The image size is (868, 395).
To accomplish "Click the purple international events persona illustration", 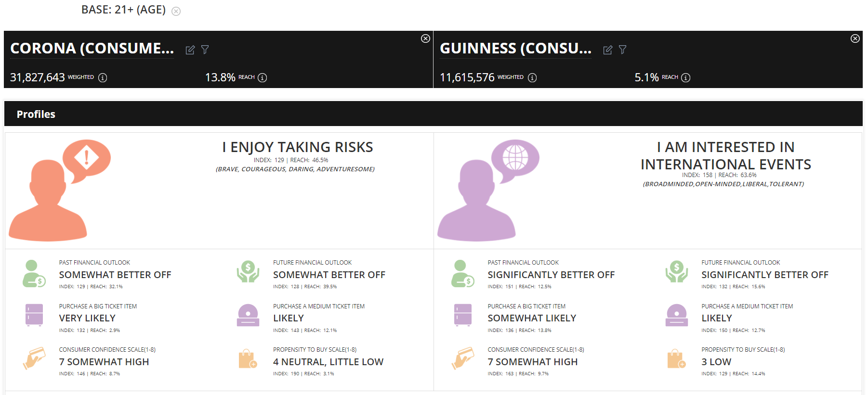I will 488,191.
